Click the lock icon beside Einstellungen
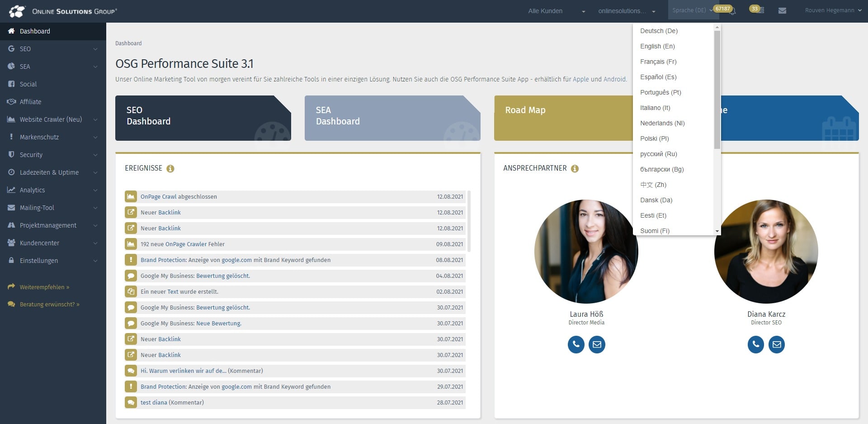 (11, 260)
